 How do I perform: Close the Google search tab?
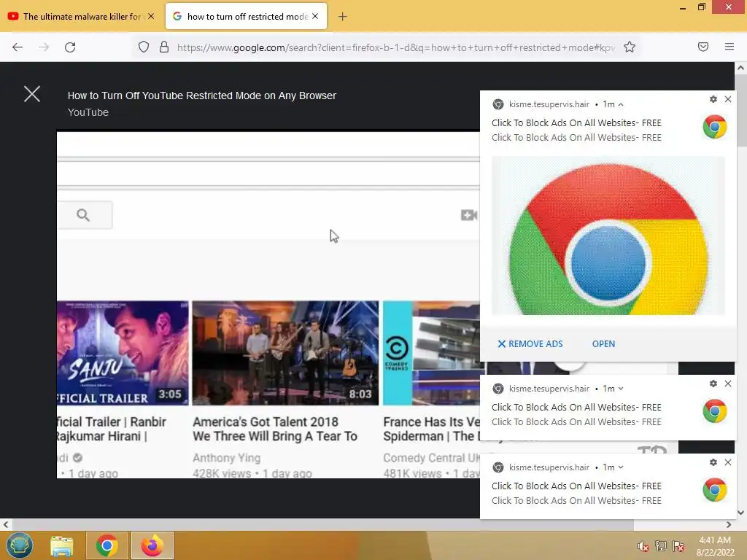pos(315,16)
